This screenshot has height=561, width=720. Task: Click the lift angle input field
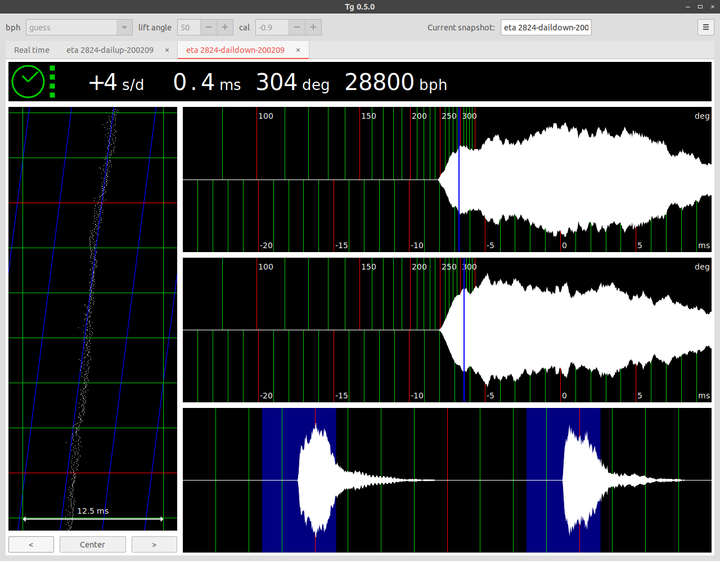pyautogui.click(x=189, y=28)
